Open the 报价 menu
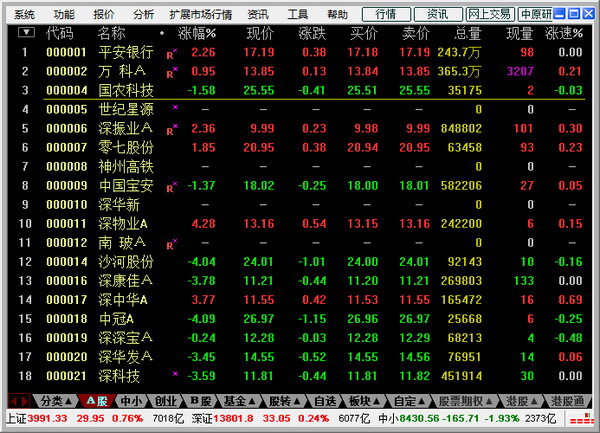The width and height of the screenshot is (600, 433). 104,15
